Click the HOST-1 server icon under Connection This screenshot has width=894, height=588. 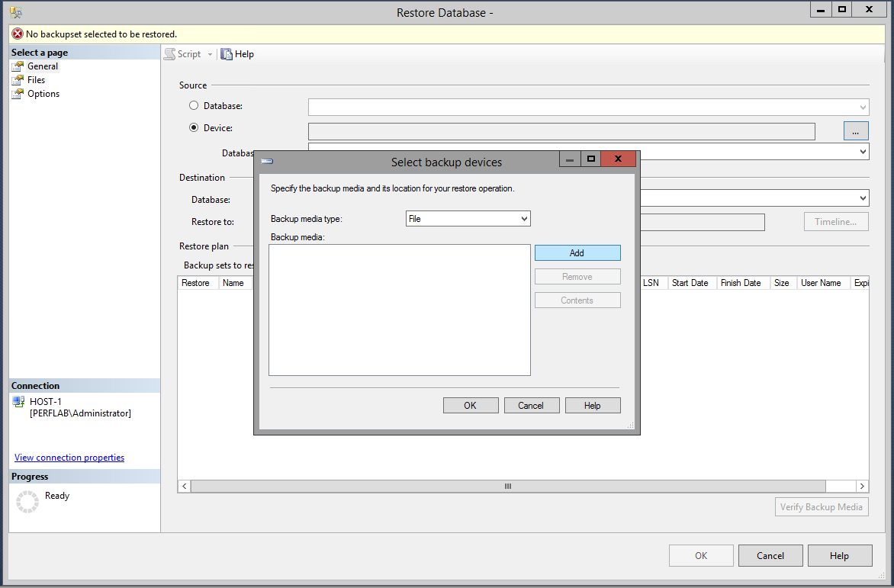(x=18, y=401)
